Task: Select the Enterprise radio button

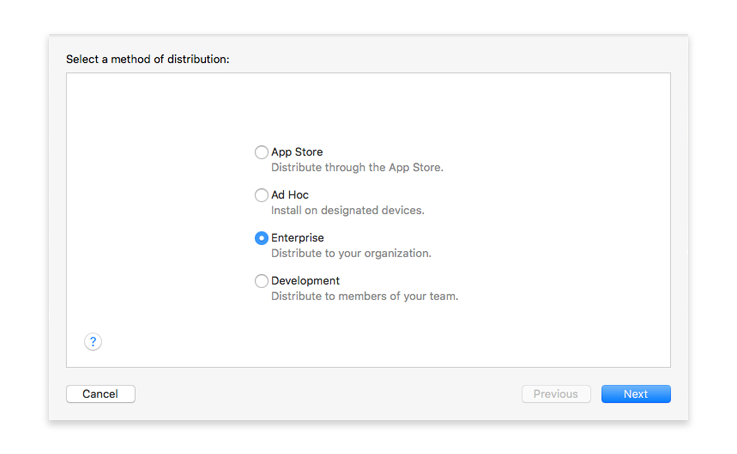Action: click(x=261, y=238)
